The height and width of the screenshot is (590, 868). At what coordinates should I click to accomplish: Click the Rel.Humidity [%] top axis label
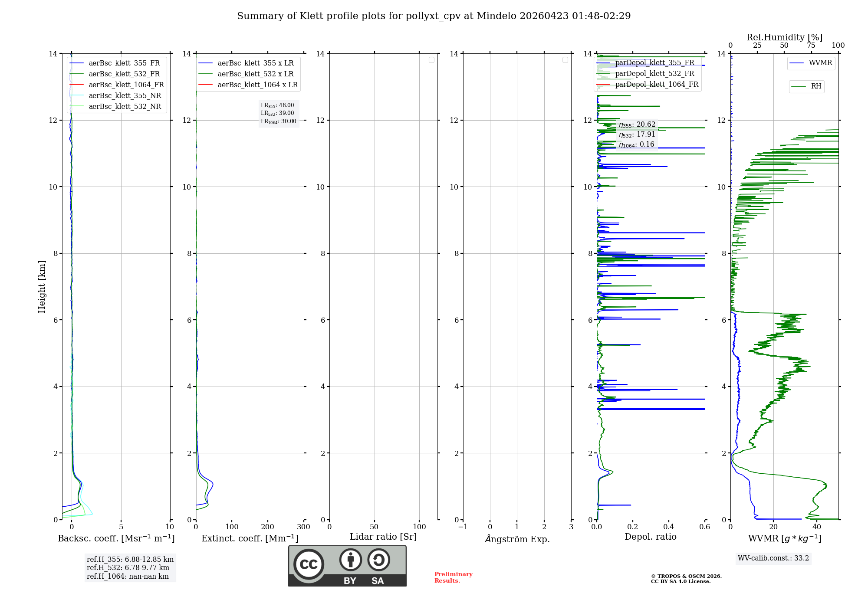click(x=784, y=37)
